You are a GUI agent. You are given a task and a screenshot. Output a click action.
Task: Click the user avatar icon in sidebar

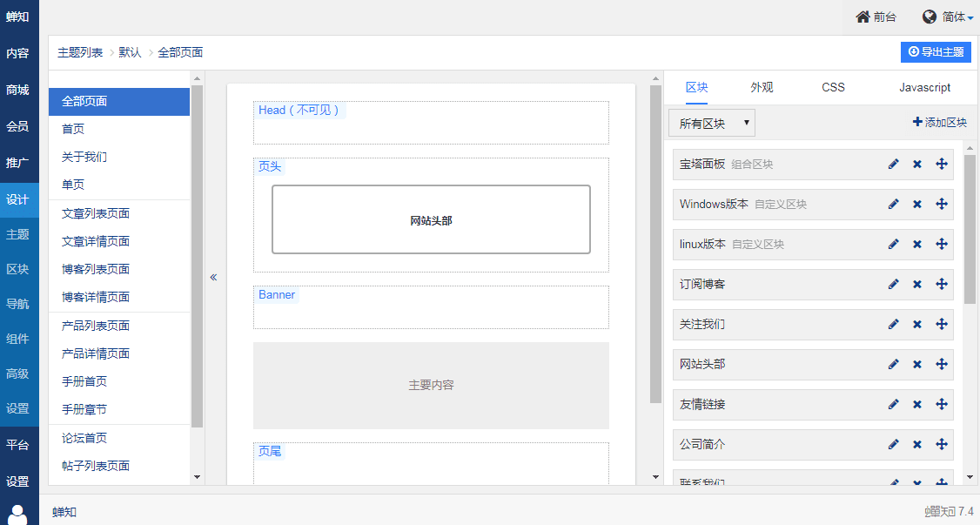18,514
